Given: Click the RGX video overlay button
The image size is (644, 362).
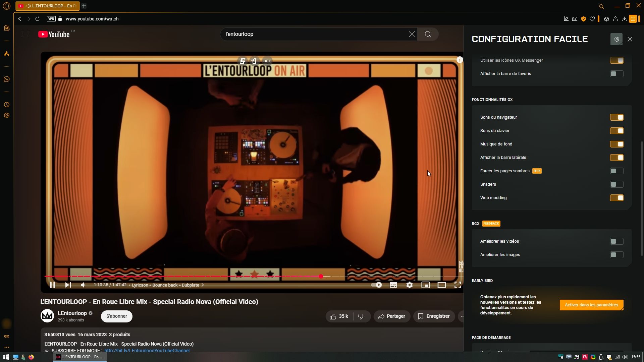Looking at the screenshot, I should point(267,61).
